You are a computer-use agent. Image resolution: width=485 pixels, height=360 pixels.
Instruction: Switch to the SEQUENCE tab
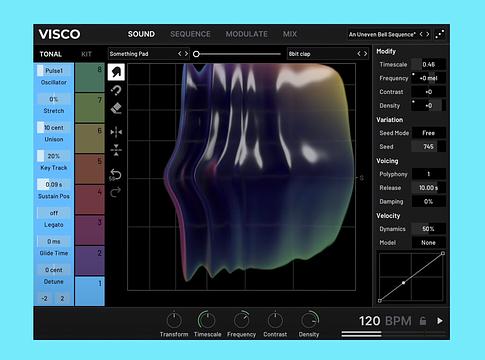190,34
